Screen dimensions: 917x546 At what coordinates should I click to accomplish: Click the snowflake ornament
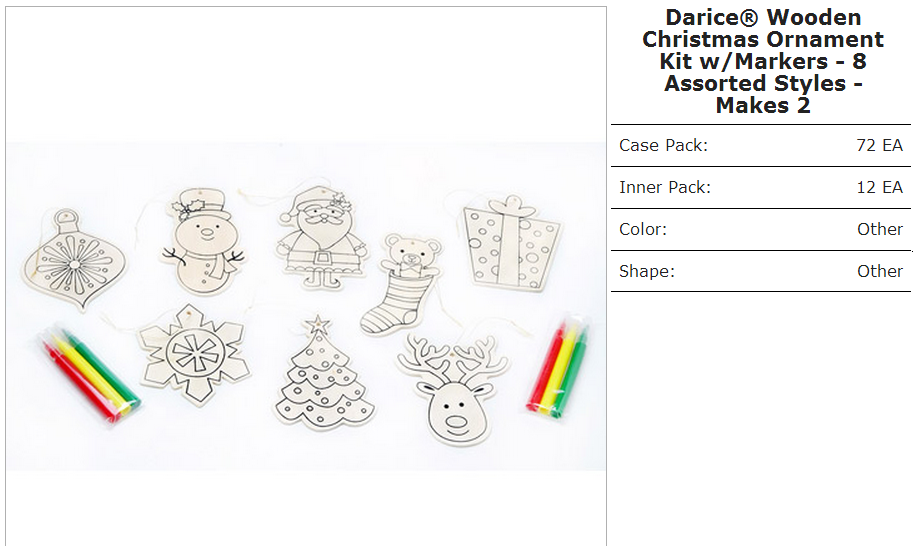[x=194, y=353]
